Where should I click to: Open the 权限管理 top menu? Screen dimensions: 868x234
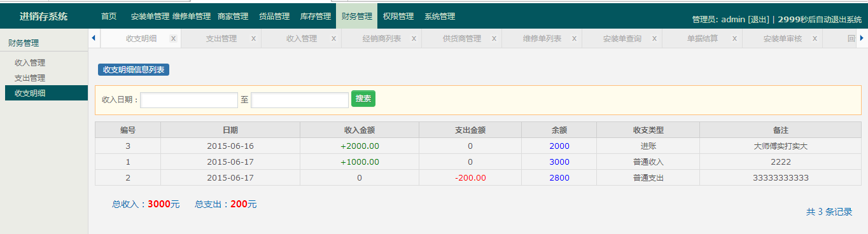398,17
